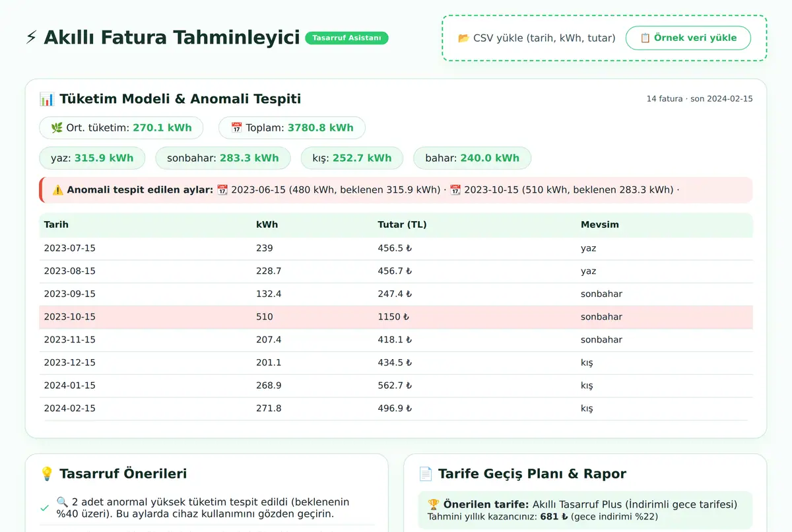Click the light bulb icon in Tasarruf Önerileri
This screenshot has width=792, height=532.
pyautogui.click(x=47, y=474)
